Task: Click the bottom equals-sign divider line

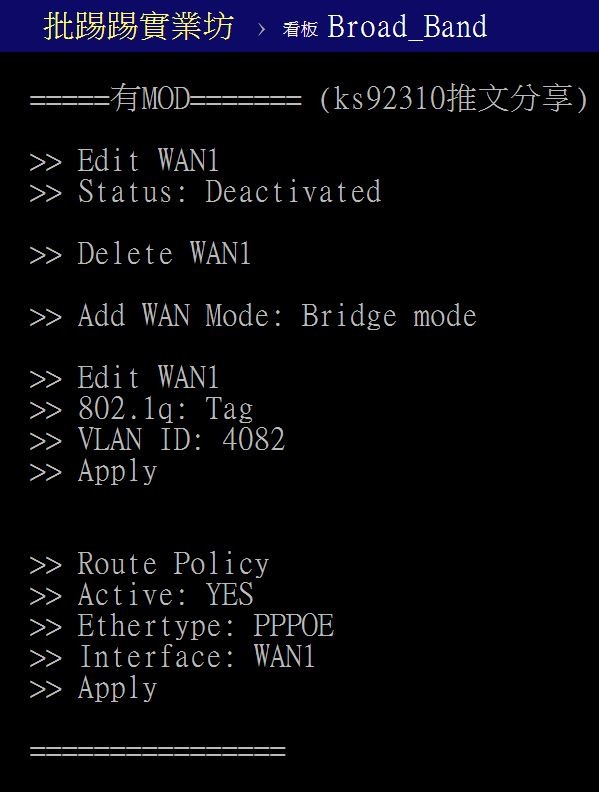Action: click(x=158, y=751)
